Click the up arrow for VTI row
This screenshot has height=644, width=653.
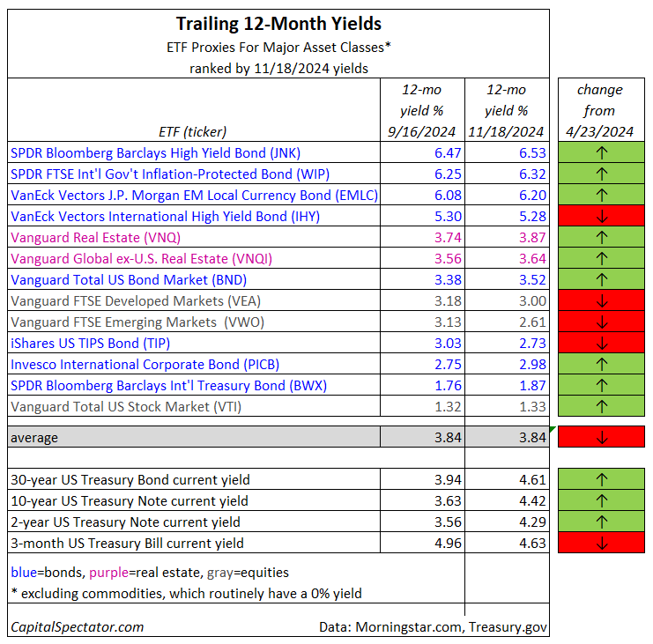(601, 407)
